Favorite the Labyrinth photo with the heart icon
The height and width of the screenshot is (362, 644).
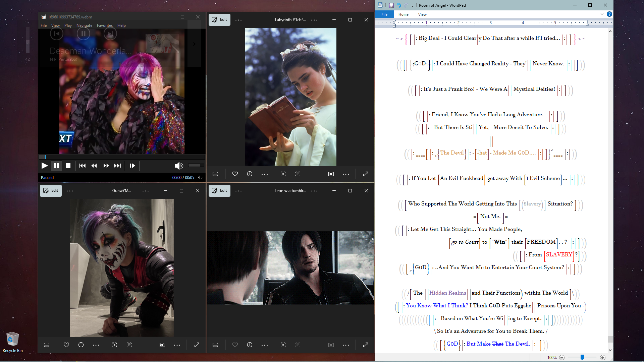click(x=235, y=174)
